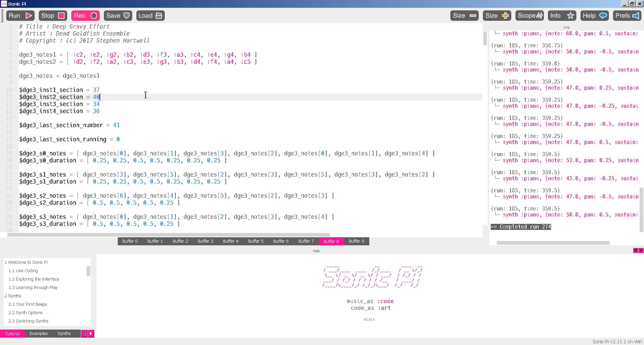Click the dge3_notes2 line in editor
The width and height of the screenshot is (644, 345).
pyautogui.click(x=138, y=62)
